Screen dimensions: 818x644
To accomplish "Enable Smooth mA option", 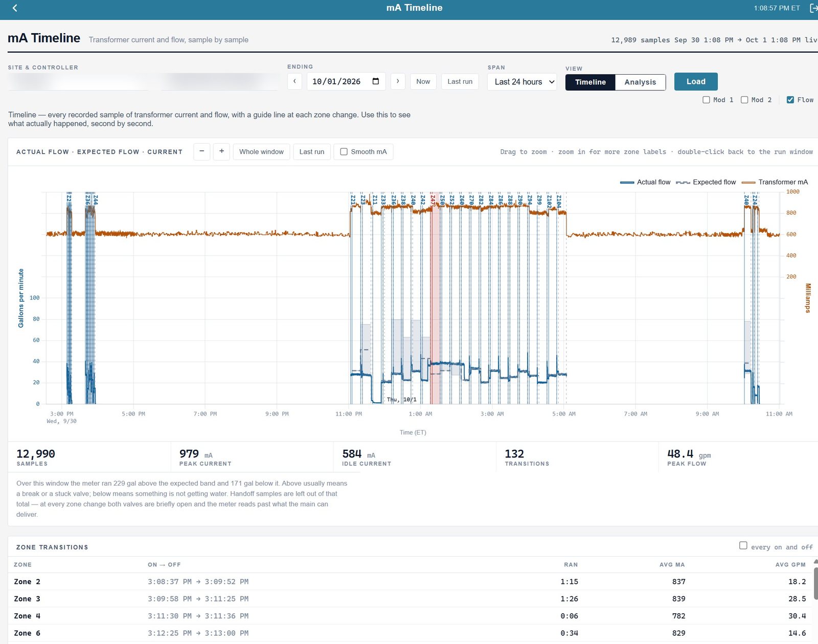I will 344,152.
